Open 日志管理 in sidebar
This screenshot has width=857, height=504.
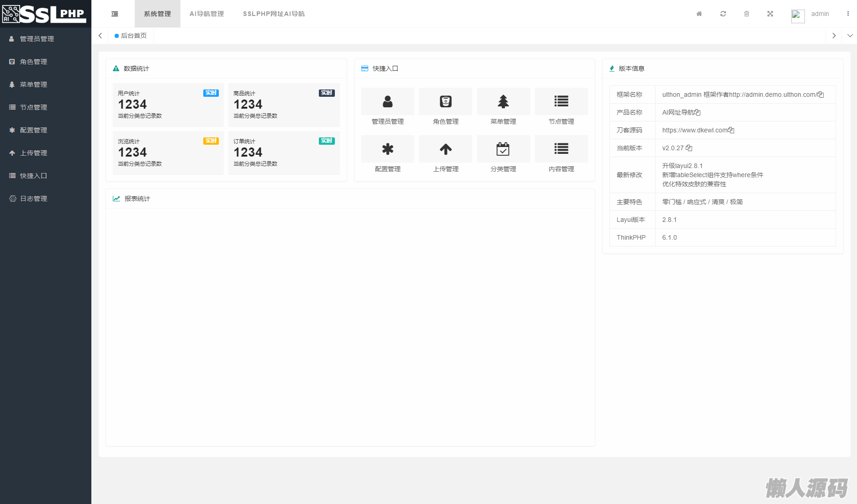33,199
